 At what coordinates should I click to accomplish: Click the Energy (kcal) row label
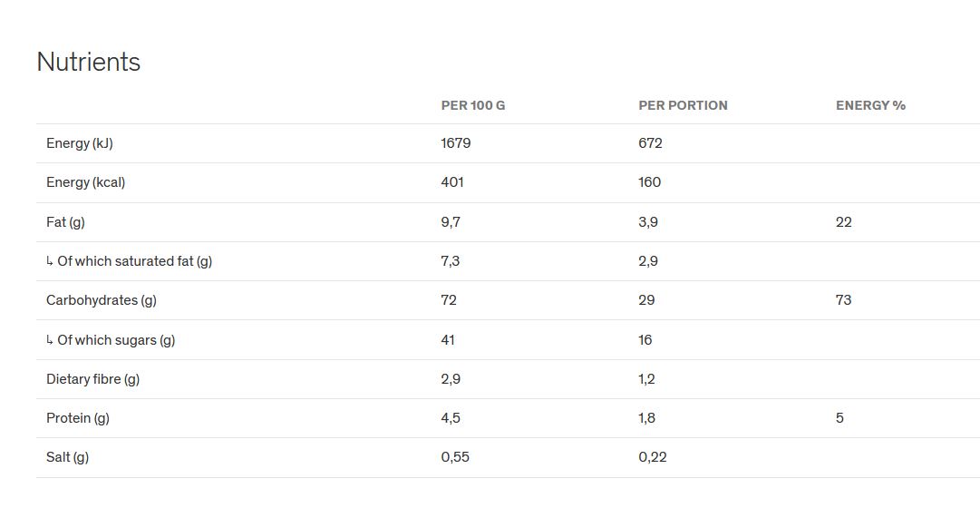85,182
